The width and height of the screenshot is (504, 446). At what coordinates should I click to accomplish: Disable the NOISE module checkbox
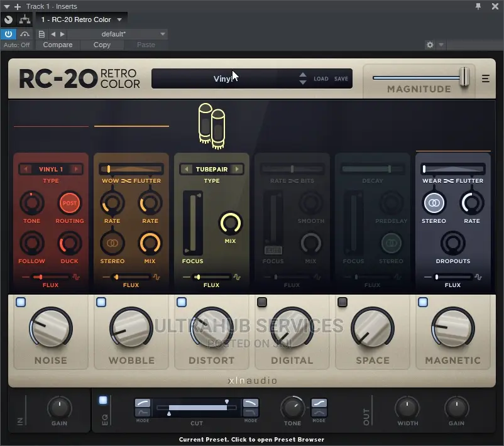(x=21, y=302)
